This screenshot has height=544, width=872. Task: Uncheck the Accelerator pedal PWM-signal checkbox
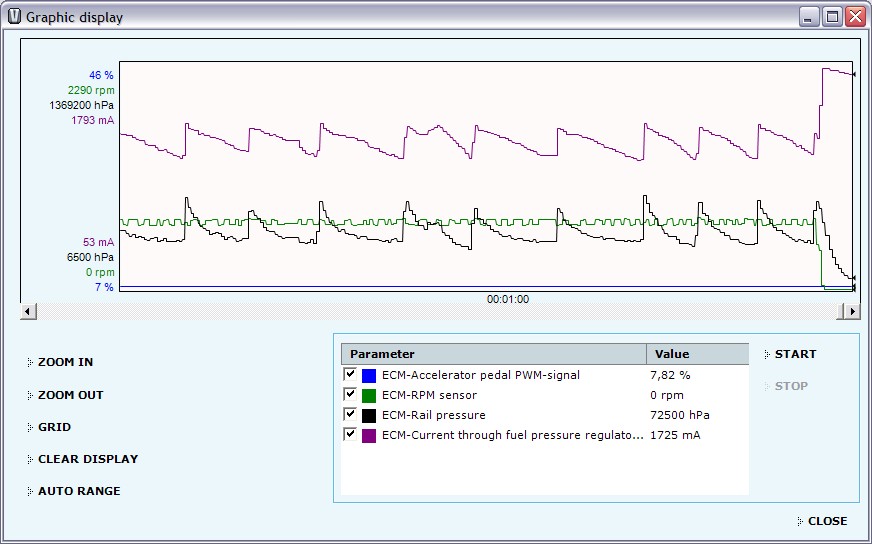tap(350, 374)
